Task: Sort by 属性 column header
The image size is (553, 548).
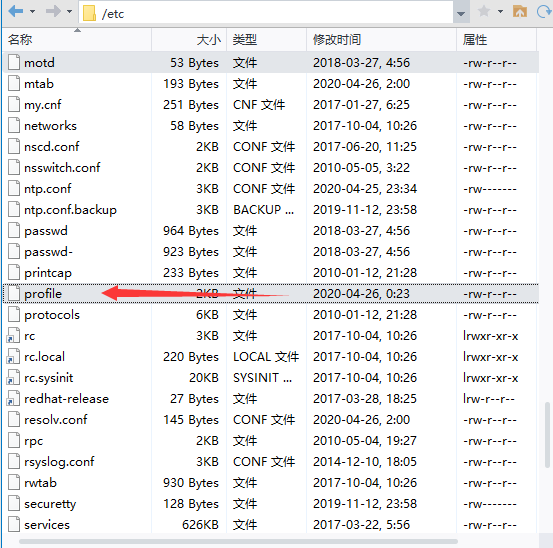Action: click(497, 39)
